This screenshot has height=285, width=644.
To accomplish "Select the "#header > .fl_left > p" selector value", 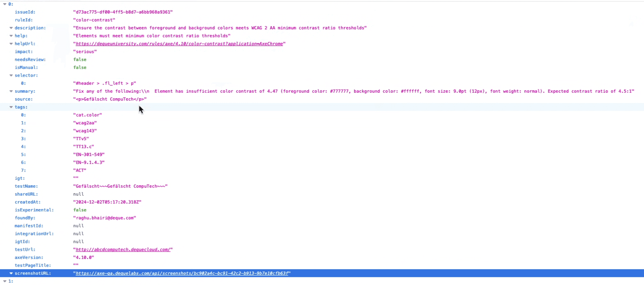I will 105,83.
